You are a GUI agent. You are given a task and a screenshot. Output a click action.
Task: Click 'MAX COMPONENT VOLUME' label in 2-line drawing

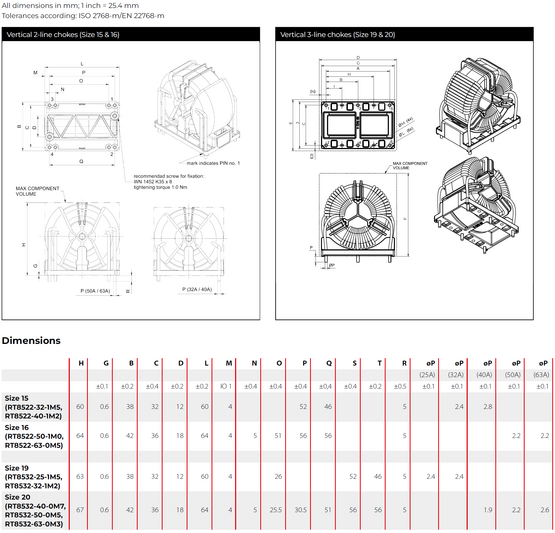coord(38,191)
